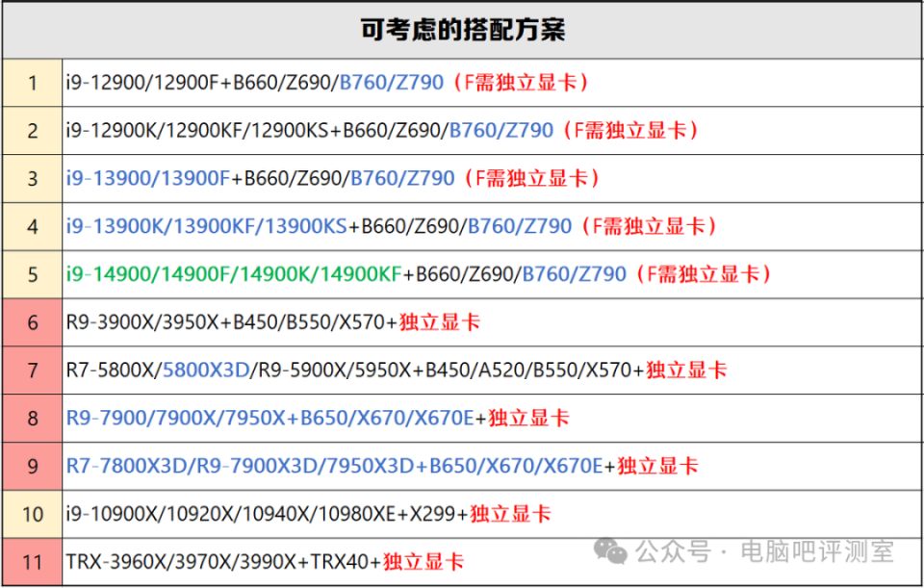The image size is (924, 588).
Task: Select row number 3 cell
Action: 33,179
